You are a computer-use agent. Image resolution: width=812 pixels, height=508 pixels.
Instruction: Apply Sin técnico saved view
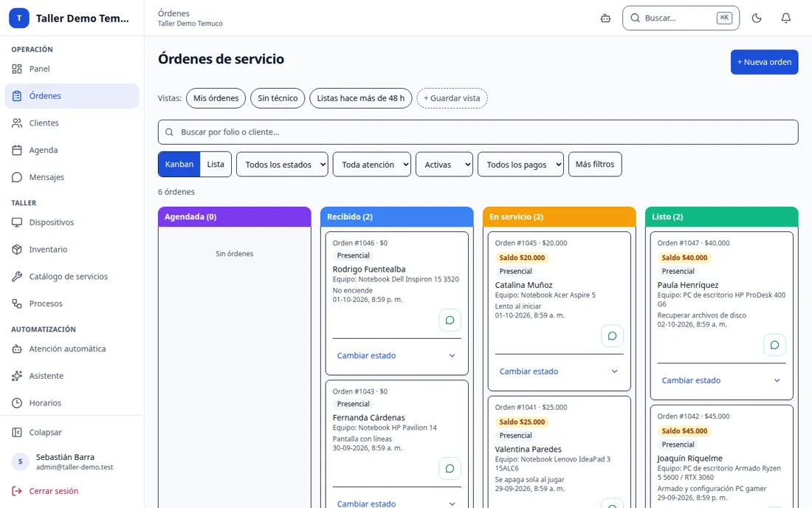(278, 98)
